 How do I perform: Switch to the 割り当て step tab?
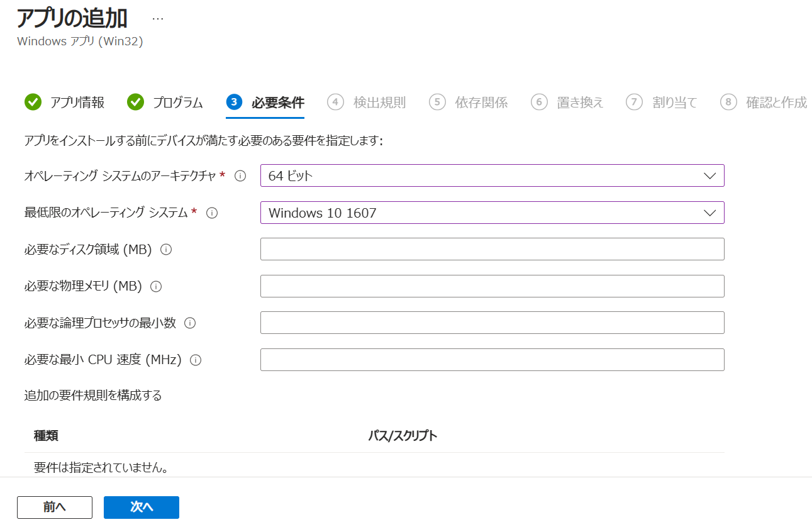coord(662,103)
